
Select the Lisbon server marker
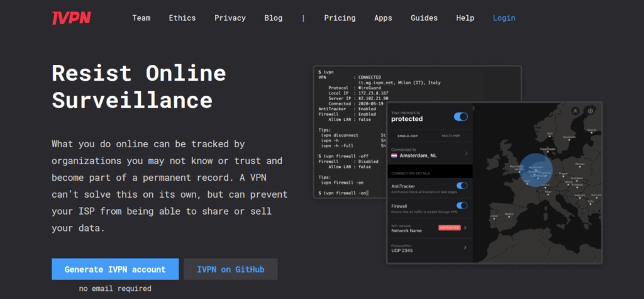point(494,218)
